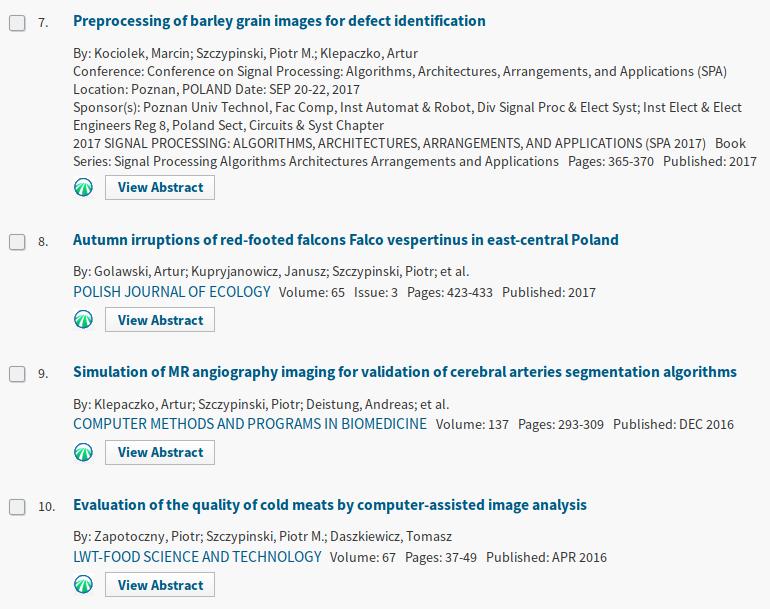Open COMPUTER METHODS AND PROGRAMS IN BIOMEDICINE link
Image resolution: width=770 pixels, height=609 pixels.
tap(250, 424)
